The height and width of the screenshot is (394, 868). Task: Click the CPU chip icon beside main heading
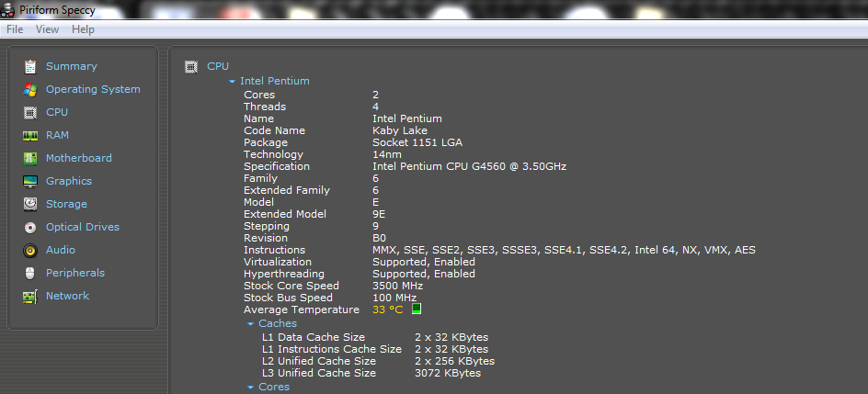191,67
